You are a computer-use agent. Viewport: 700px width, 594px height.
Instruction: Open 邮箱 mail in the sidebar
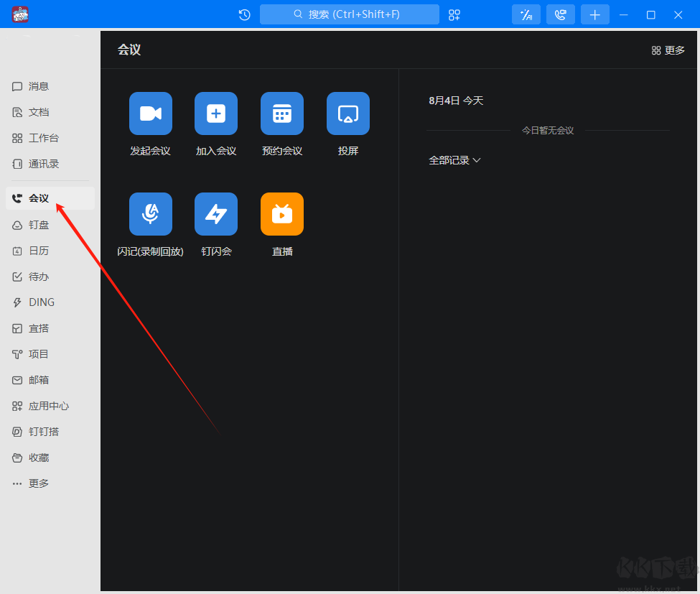click(50, 380)
